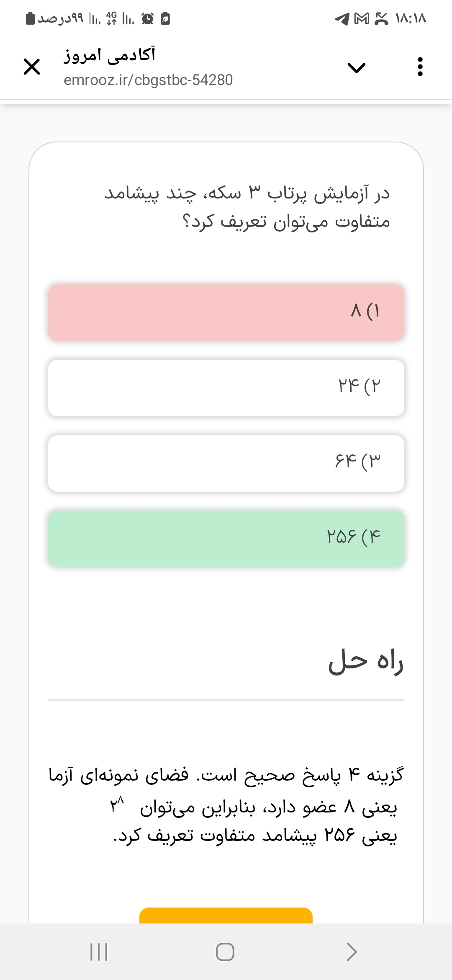Select answer option ۳) ۶۴

point(226,463)
